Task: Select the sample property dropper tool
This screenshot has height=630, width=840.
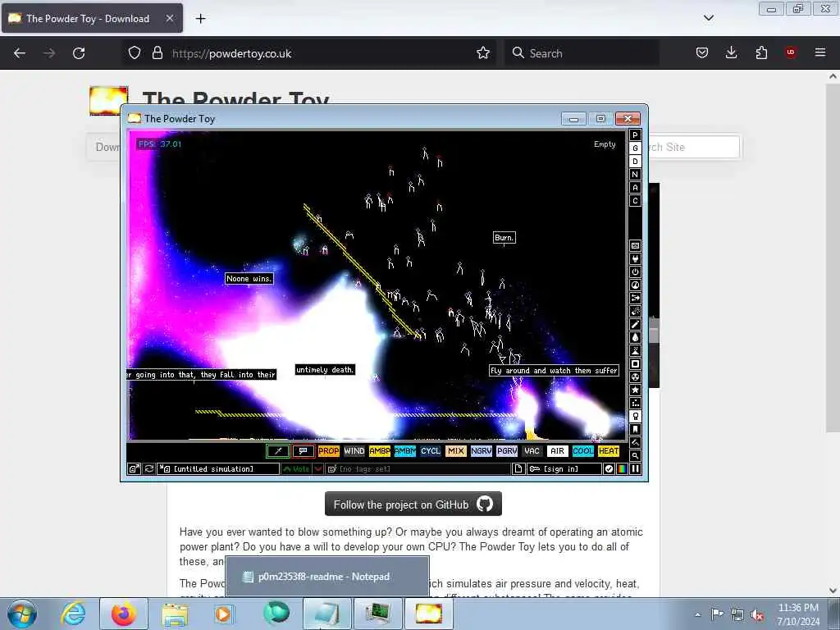Action: coord(278,451)
